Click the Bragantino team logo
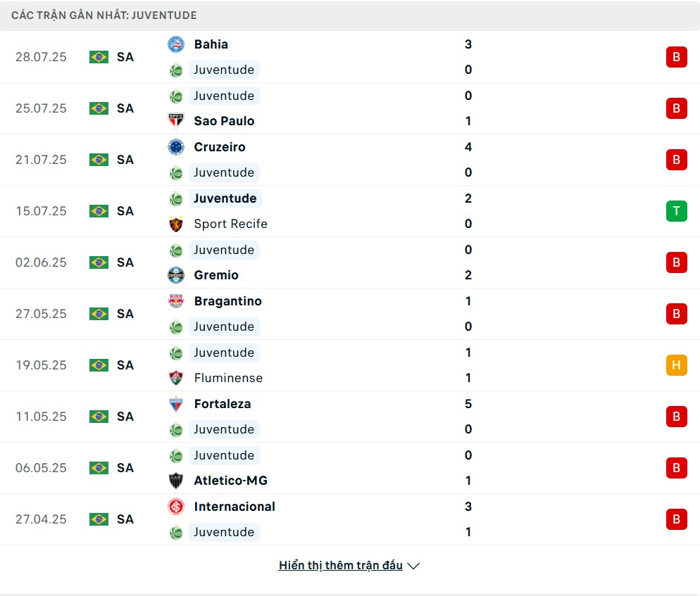This screenshot has width=700, height=596. tap(175, 301)
